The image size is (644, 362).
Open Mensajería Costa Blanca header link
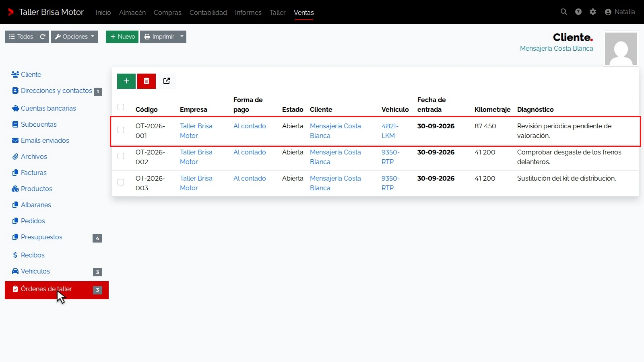[x=556, y=48]
